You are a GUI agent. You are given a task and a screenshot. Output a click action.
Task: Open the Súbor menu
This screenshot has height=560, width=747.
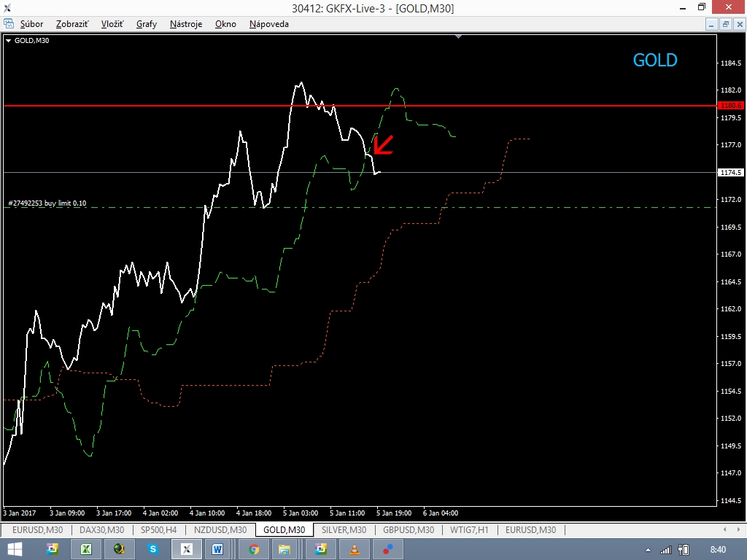point(31,24)
